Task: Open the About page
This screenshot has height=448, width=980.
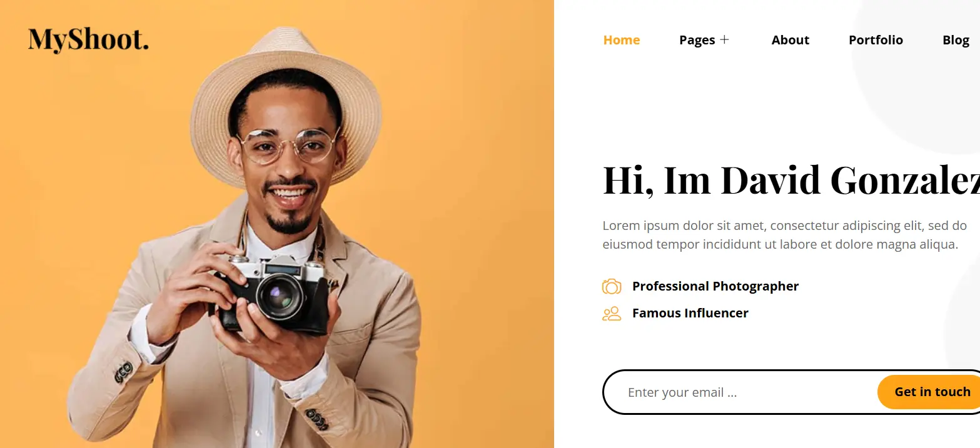Action: coord(791,40)
